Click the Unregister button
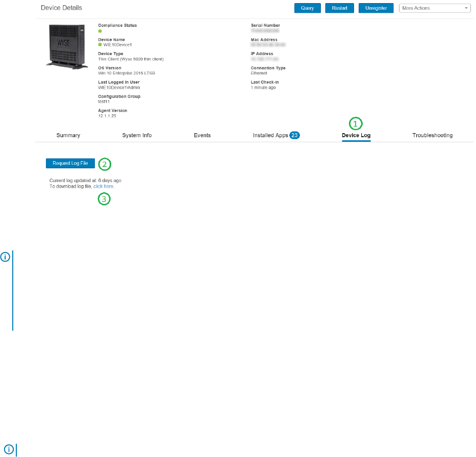The height and width of the screenshot is (457, 476). 376,8
